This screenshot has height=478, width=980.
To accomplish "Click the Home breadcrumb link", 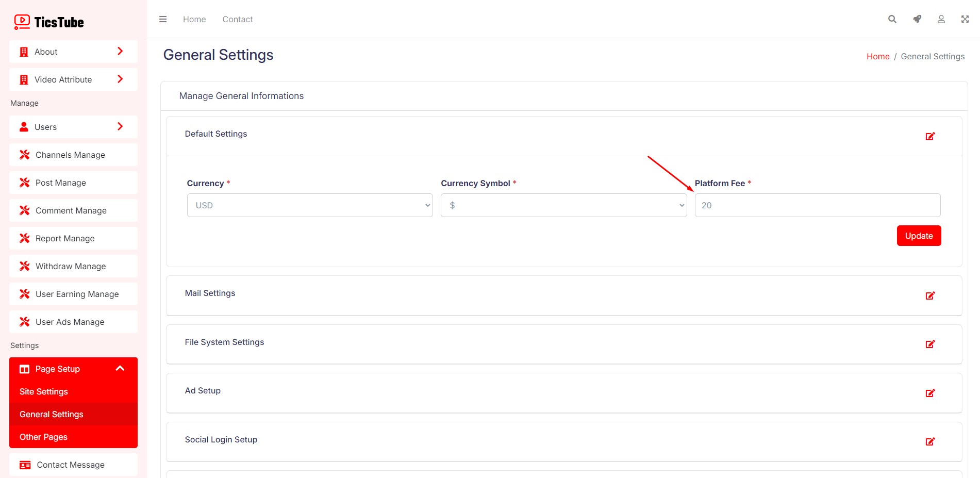I will click(878, 56).
